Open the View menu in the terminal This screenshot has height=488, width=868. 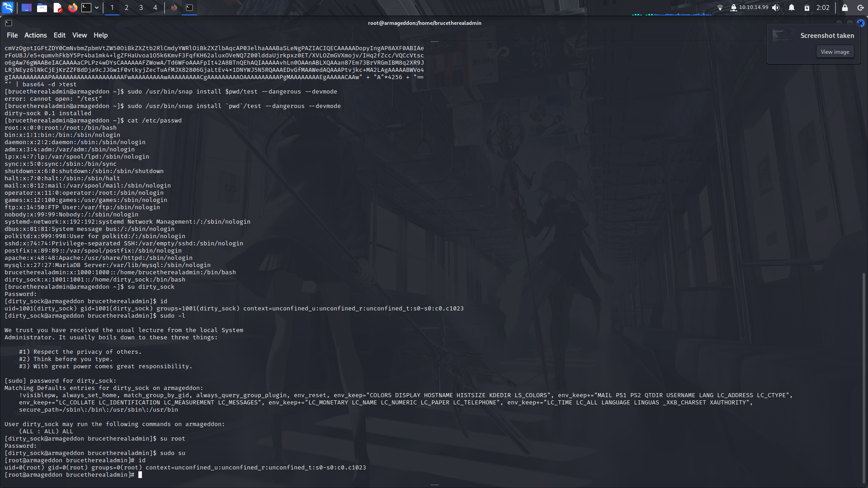(x=79, y=35)
